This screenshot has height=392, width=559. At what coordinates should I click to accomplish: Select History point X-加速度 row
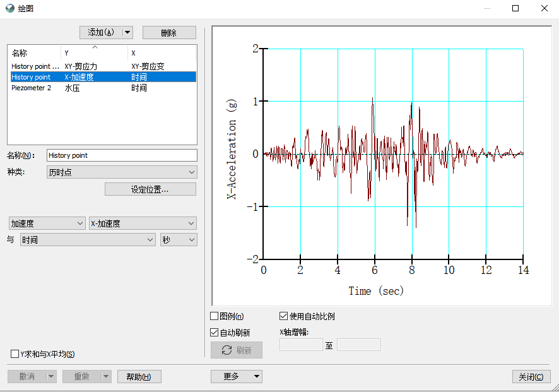pyautogui.click(x=103, y=77)
